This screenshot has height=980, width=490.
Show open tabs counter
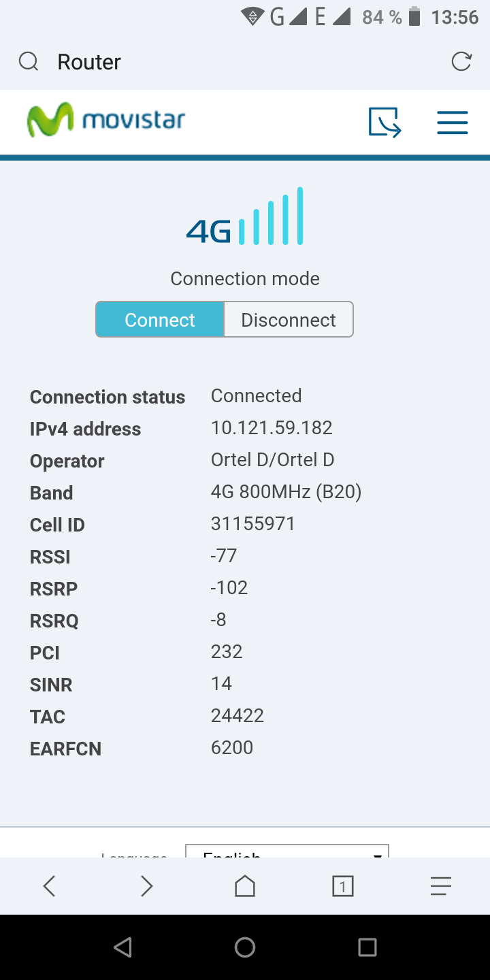pyautogui.click(x=342, y=886)
